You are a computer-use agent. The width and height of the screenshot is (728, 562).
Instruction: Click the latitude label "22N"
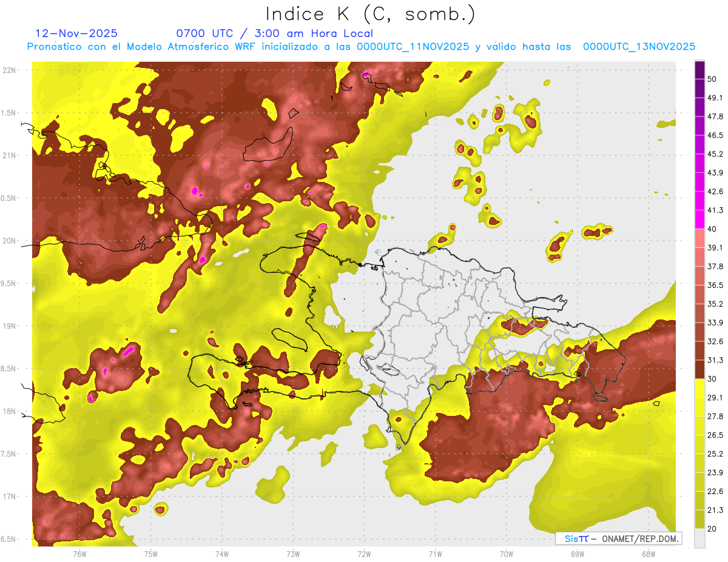pos(9,70)
